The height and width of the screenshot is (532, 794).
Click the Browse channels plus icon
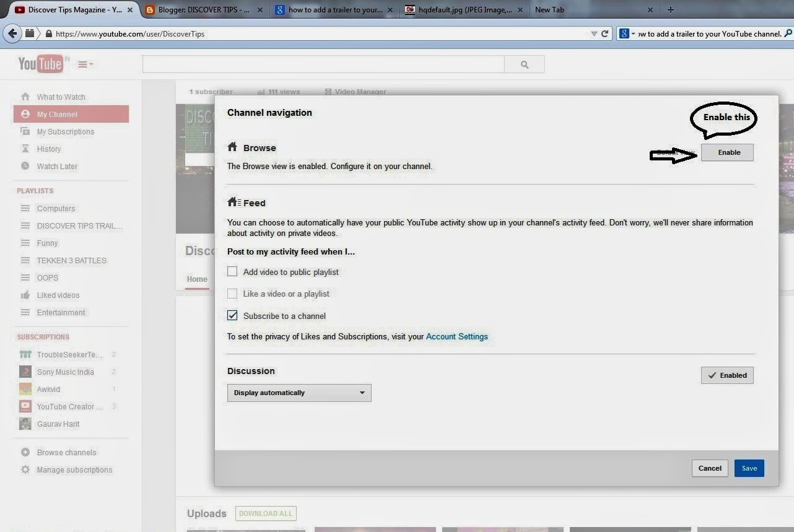pyautogui.click(x=25, y=452)
